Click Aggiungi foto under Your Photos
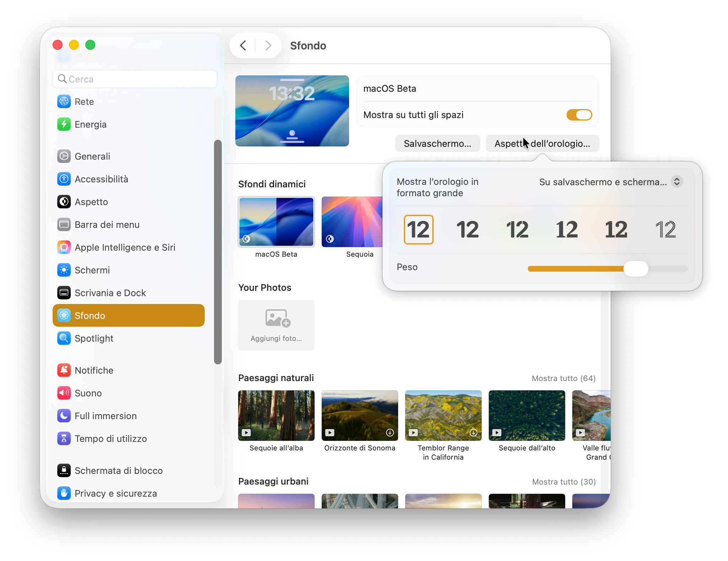 click(x=276, y=325)
